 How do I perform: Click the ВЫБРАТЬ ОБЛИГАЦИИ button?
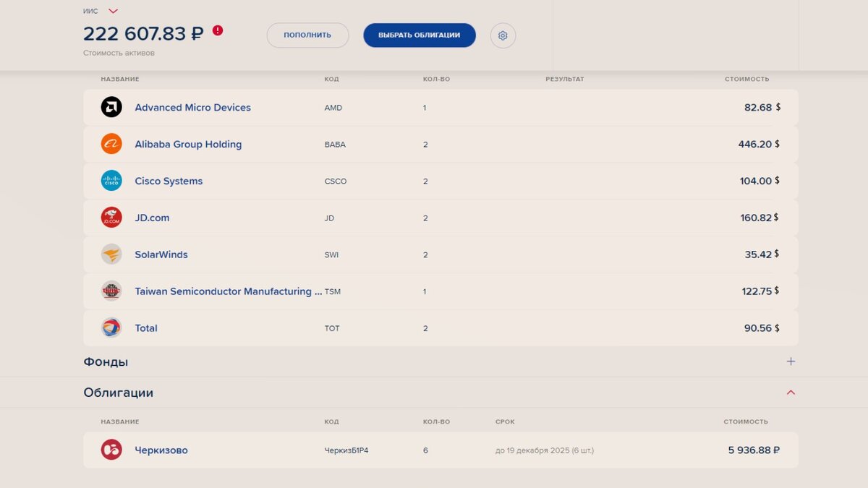(420, 35)
